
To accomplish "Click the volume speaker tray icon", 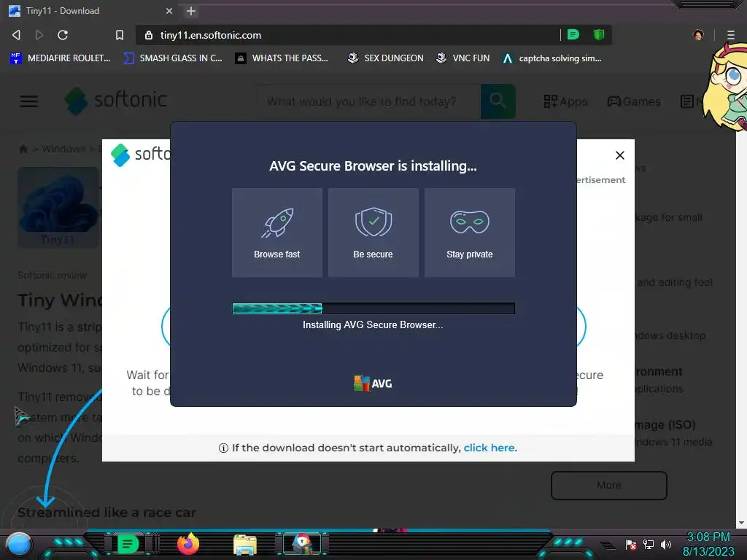I will click(x=665, y=545).
